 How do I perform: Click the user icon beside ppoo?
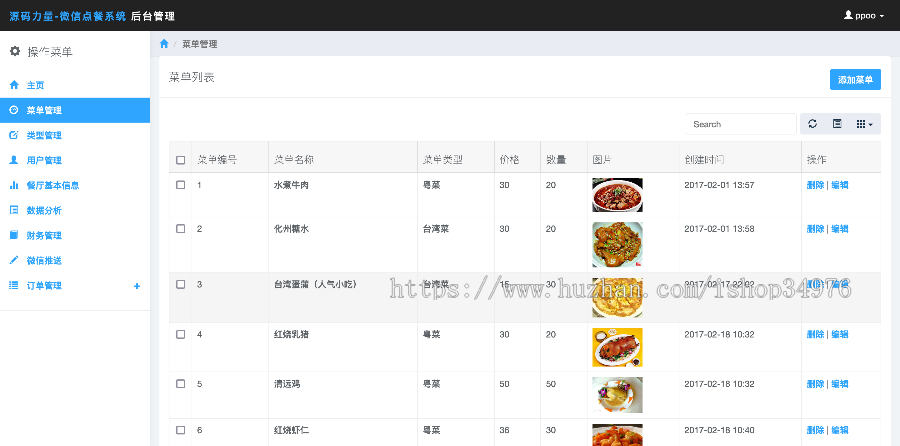(848, 15)
